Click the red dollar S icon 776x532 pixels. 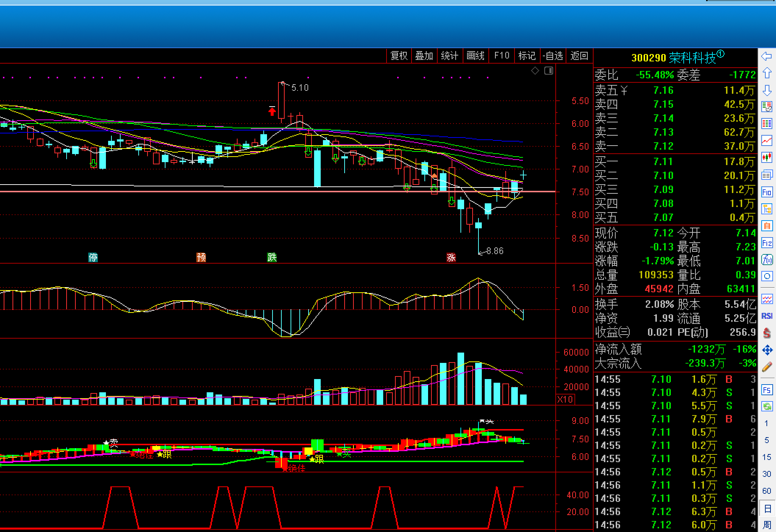[x=767, y=333]
